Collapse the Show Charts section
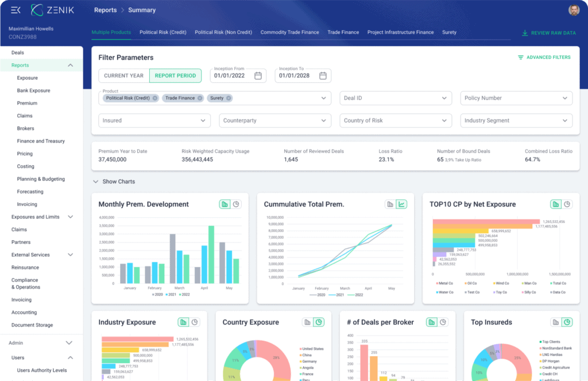588x381 pixels. tap(95, 182)
